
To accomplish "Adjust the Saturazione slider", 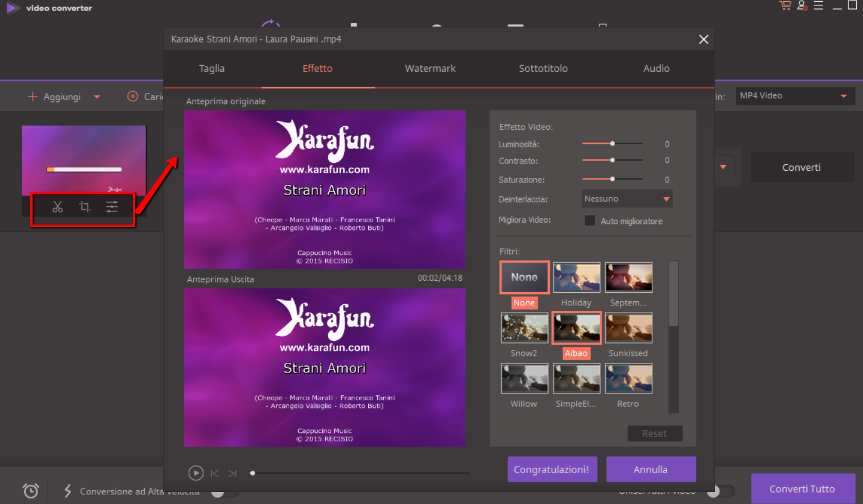I will [613, 179].
